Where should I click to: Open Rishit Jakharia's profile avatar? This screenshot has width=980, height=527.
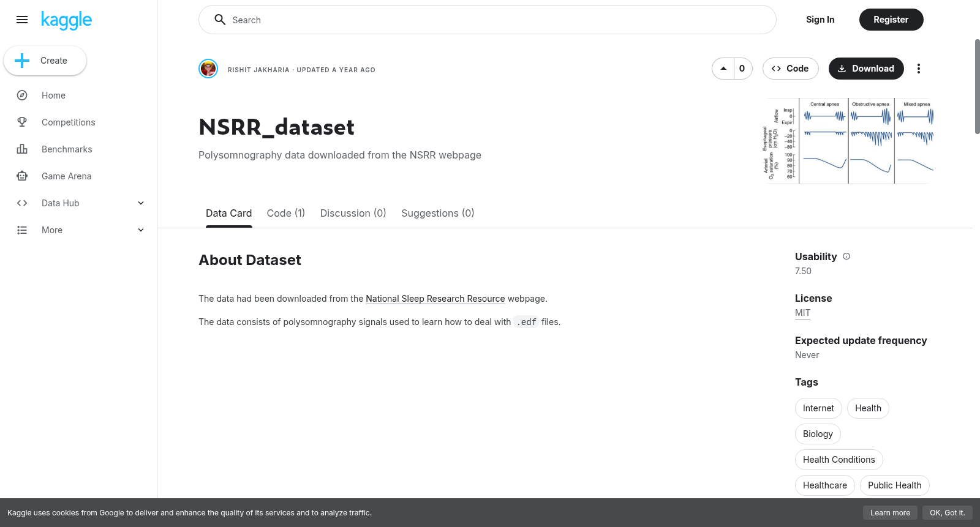tap(208, 69)
